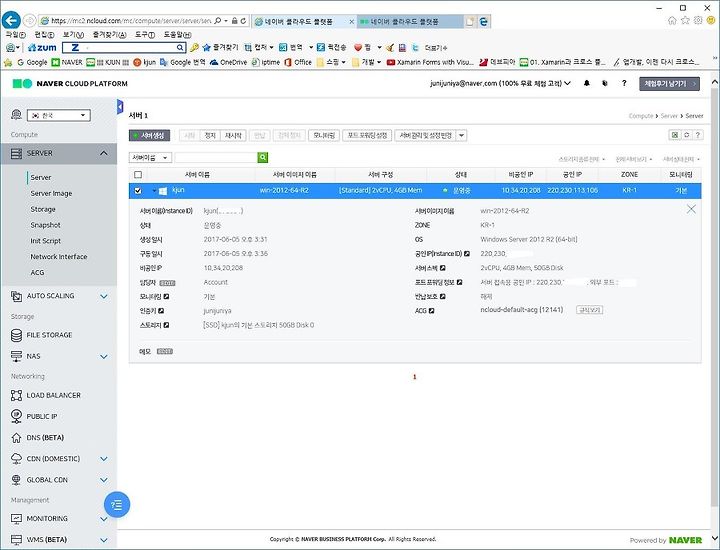Click the Windows OS icon in kjun row
Screen dimensions: 720x550
(163, 191)
